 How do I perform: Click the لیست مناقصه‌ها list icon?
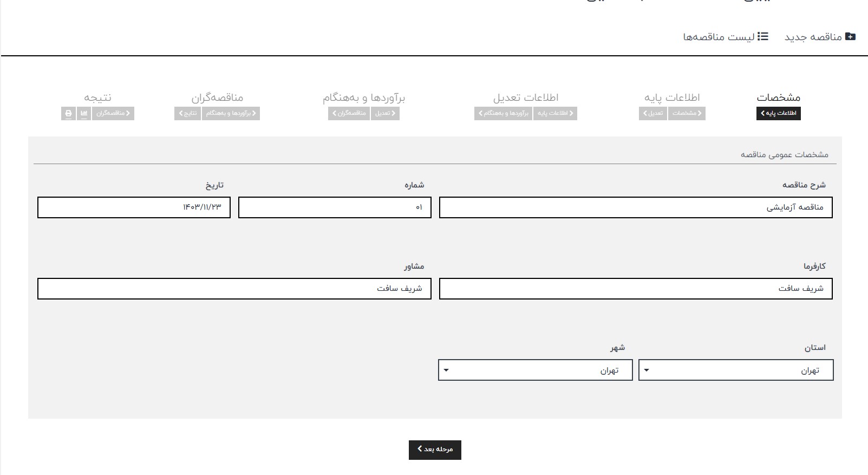(762, 36)
